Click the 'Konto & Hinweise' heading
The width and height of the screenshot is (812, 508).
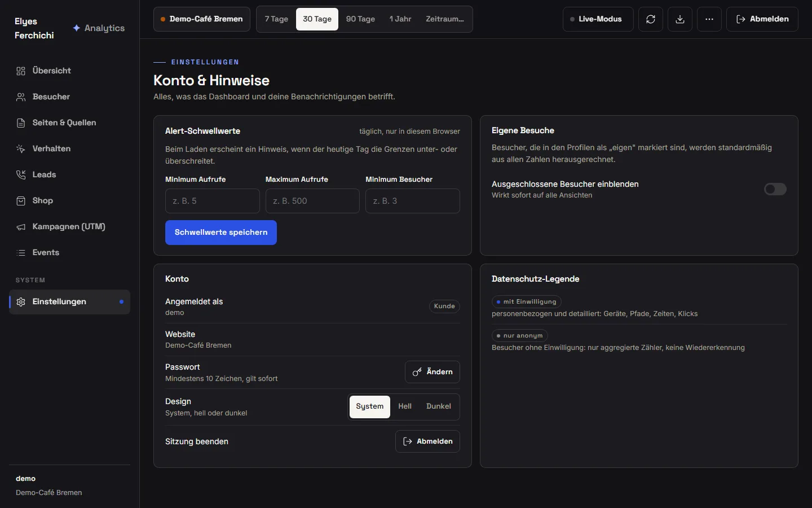click(211, 81)
